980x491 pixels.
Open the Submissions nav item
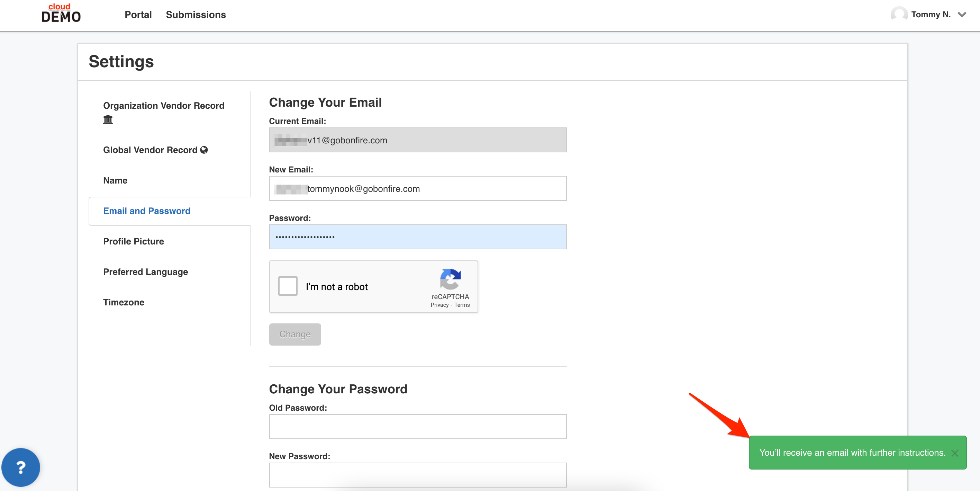tap(196, 15)
